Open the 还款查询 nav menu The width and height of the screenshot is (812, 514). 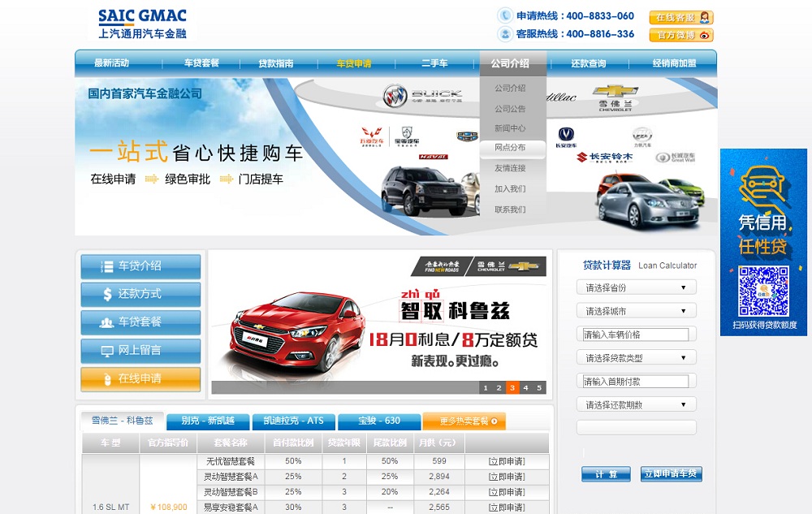click(588, 63)
